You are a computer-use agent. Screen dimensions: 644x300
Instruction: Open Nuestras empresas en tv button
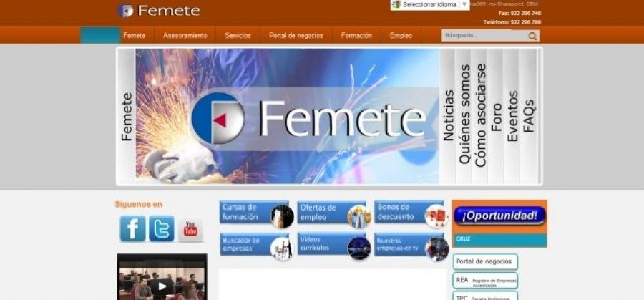pyautogui.click(x=411, y=246)
